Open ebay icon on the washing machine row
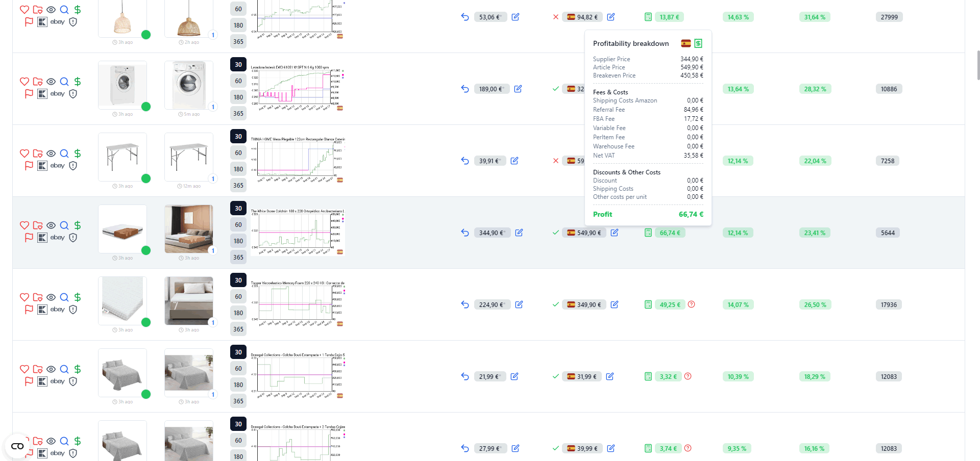This screenshot has height=461, width=980. [x=58, y=94]
